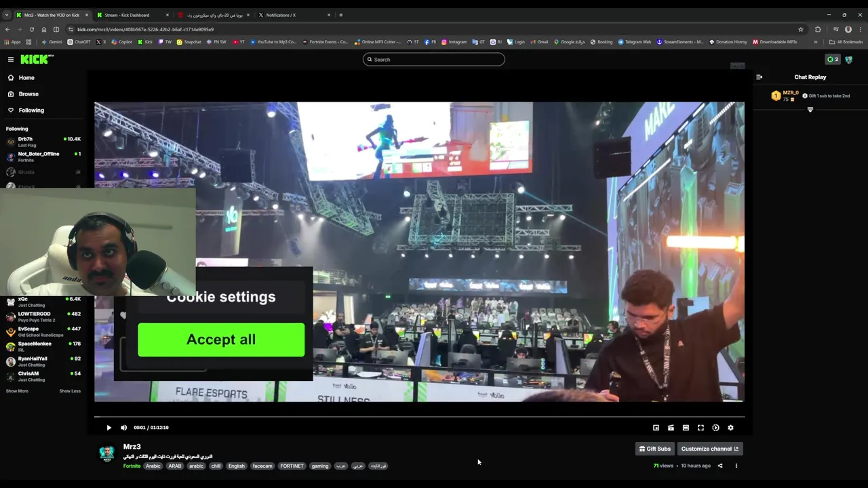Open StreamElements bookmark
Screen dimensions: 868x488
click(680, 42)
